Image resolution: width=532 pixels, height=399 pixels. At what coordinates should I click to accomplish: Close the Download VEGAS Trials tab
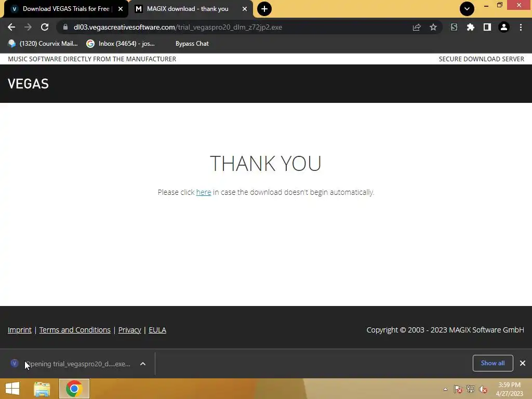click(x=121, y=9)
